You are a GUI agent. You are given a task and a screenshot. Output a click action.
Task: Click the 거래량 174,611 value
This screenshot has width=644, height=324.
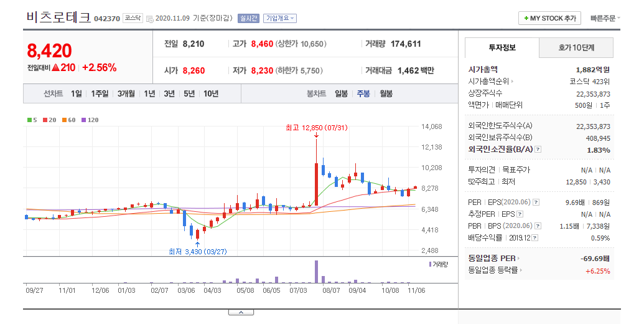coord(406,44)
